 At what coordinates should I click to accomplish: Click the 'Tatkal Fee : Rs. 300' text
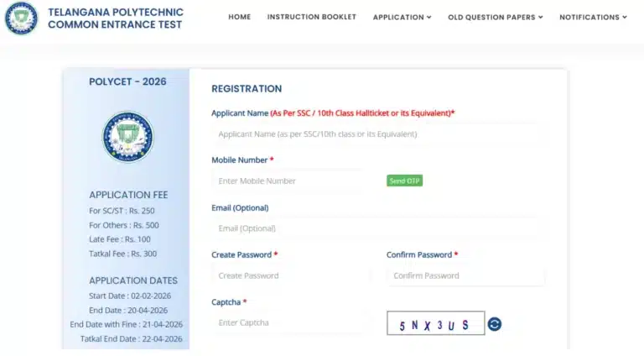(x=122, y=254)
